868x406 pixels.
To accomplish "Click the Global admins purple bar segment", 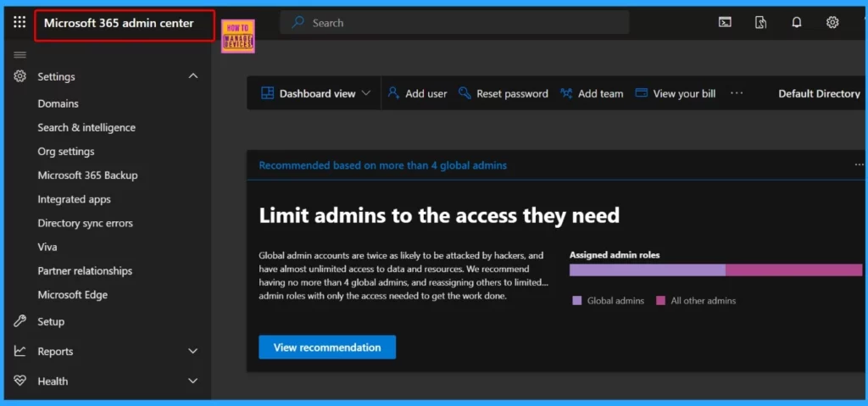I will point(647,270).
